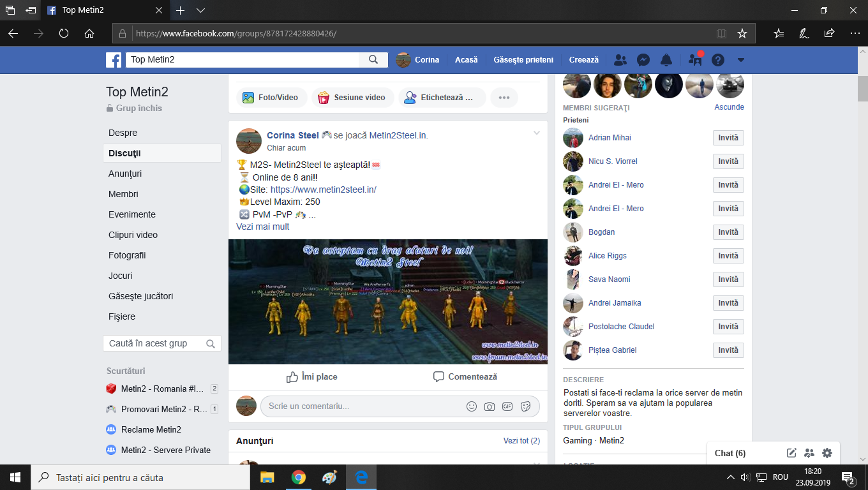Open Promovari Metin2 shortcut
Image resolution: width=868 pixels, height=490 pixels.
tap(162, 409)
